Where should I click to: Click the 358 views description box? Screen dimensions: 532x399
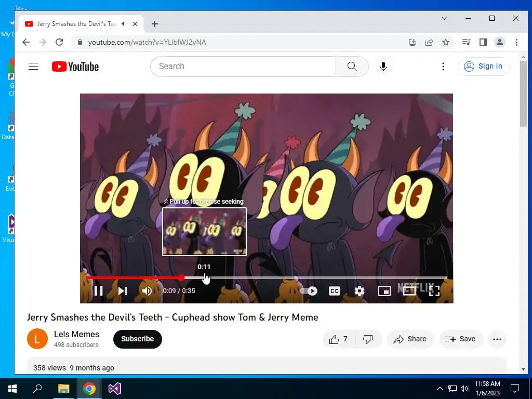point(267,366)
